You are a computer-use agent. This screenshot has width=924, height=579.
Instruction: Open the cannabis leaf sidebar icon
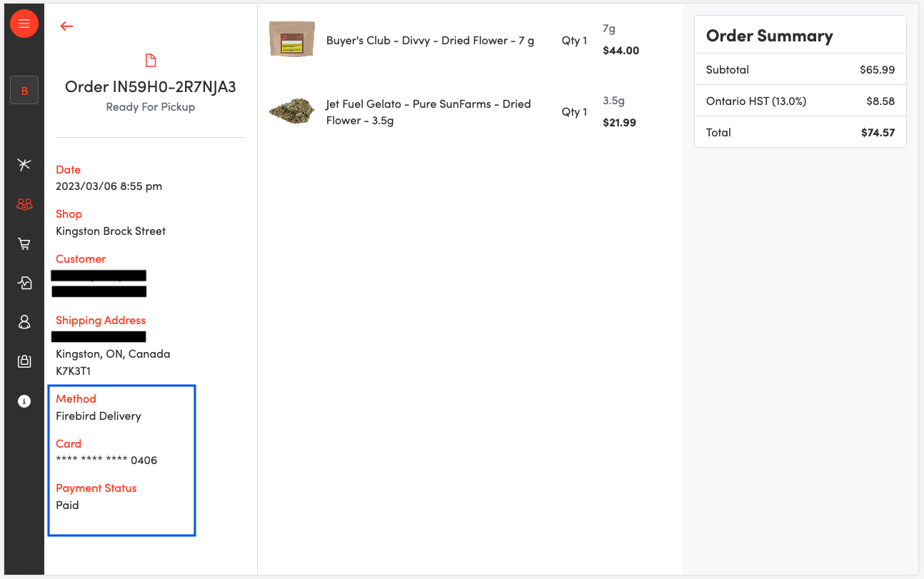[x=24, y=165]
